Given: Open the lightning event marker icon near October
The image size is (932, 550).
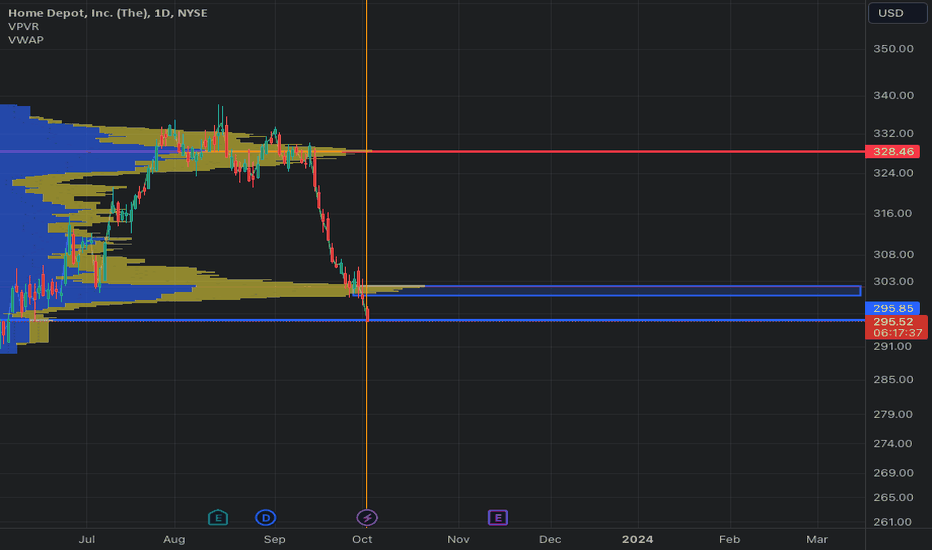Looking at the screenshot, I should (x=367, y=517).
